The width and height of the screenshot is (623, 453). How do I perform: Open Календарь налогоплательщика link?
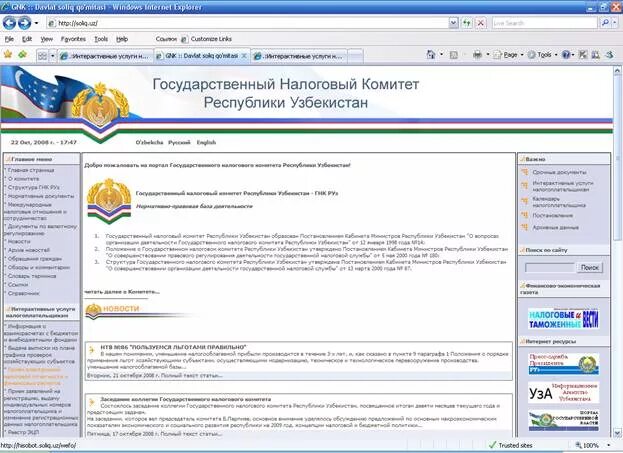(x=559, y=202)
